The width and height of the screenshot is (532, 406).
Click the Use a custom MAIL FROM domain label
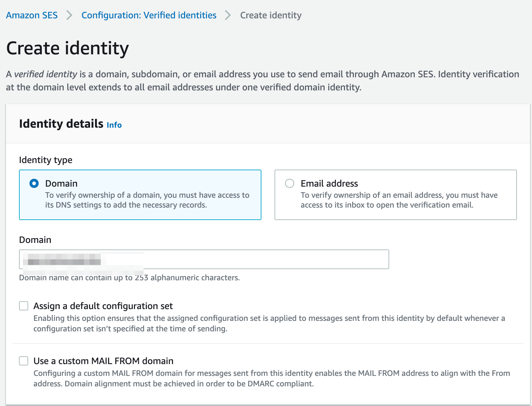pyautogui.click(x=104, y=361)
